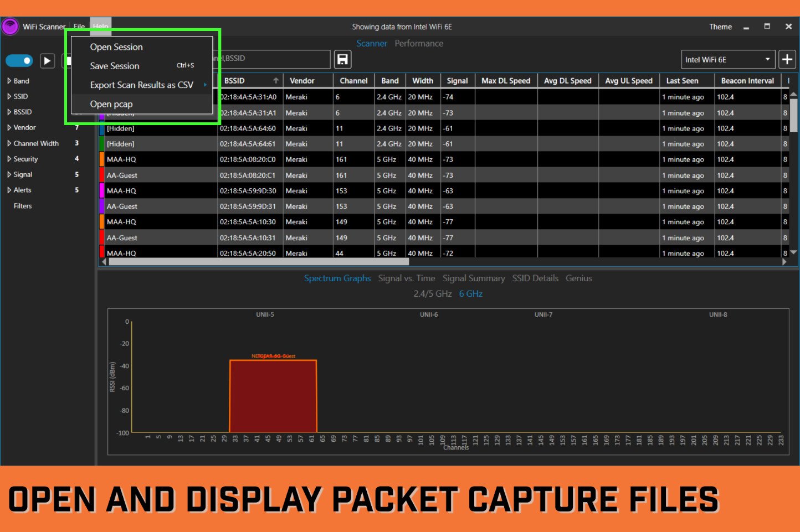Open the Help menu

(101, 27)
